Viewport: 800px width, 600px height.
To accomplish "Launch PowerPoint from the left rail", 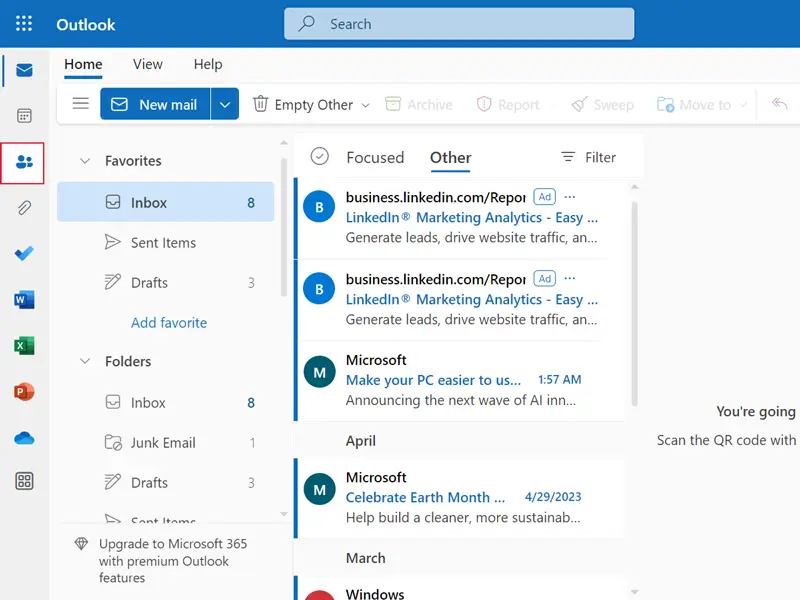I will tap(24, 392).
